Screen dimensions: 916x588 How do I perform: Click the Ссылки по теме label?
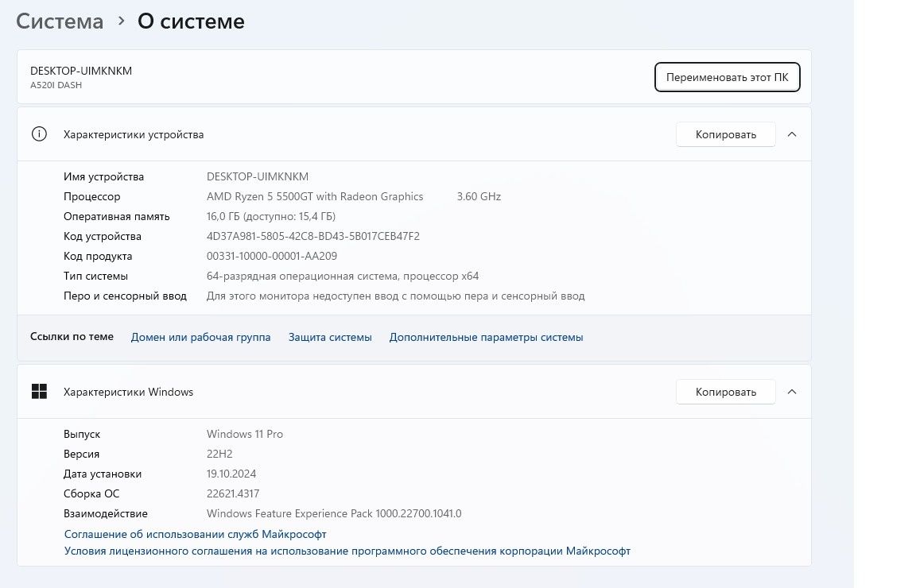(72, 336)
